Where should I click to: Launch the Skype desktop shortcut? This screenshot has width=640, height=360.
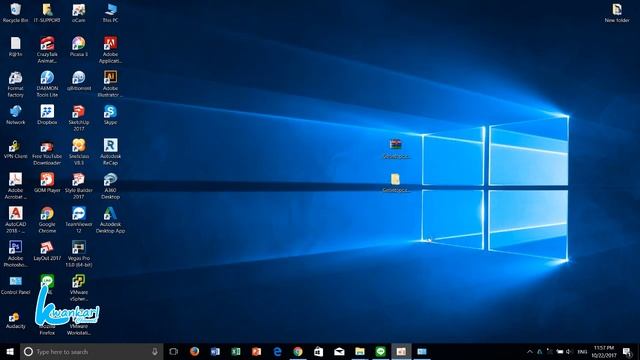tap(110, 115)
